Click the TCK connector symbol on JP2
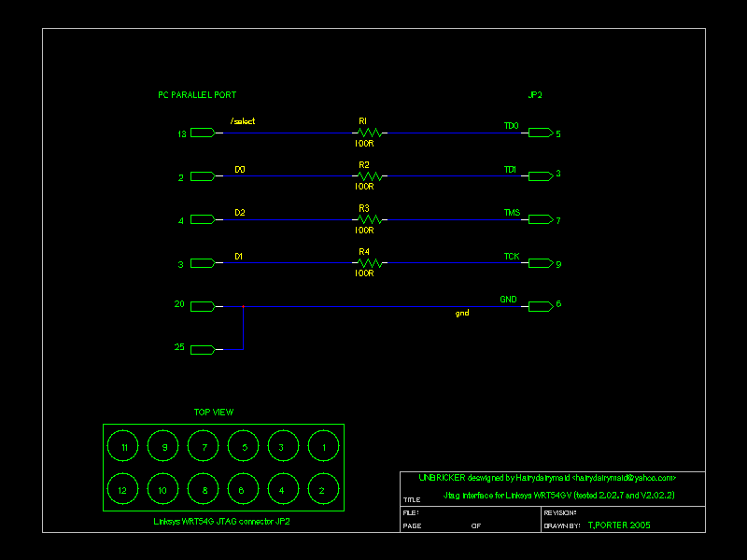This screenshot has height=560, width=747. click(x=541, y=263)
